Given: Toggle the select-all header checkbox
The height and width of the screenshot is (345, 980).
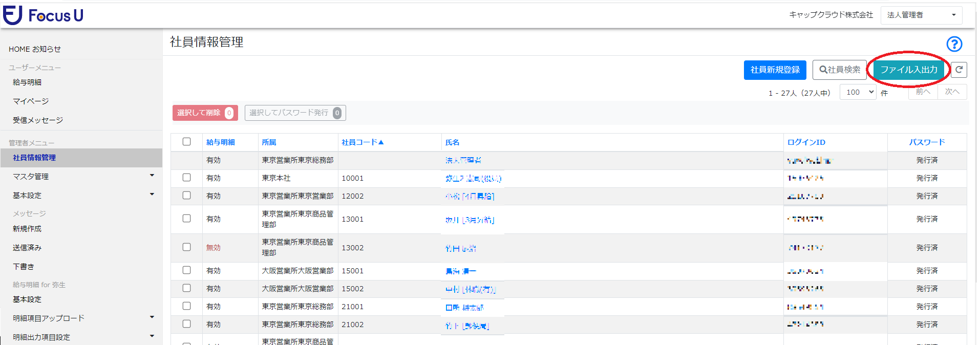Looking at the screenshot, I should pos(186,142).
